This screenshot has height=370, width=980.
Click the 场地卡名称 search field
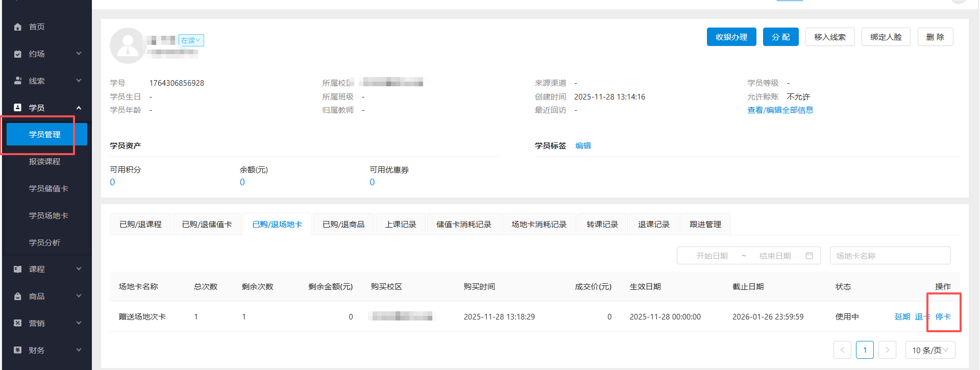[x=890, y=256]
